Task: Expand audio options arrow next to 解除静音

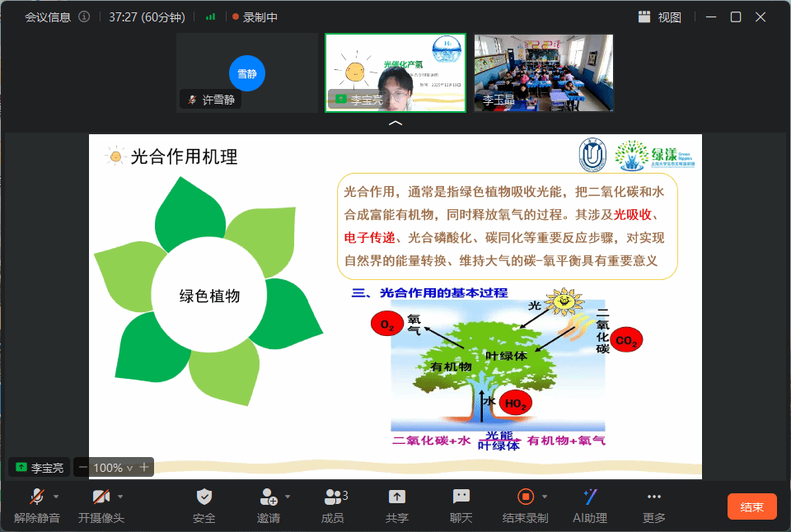Action: tap(56, 497)
